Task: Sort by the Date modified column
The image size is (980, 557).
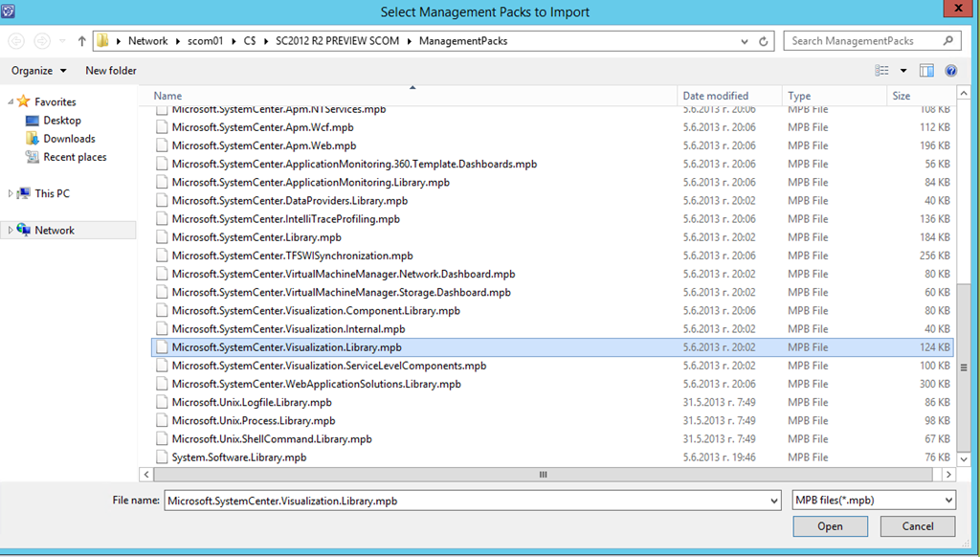Action: point(716,96)
